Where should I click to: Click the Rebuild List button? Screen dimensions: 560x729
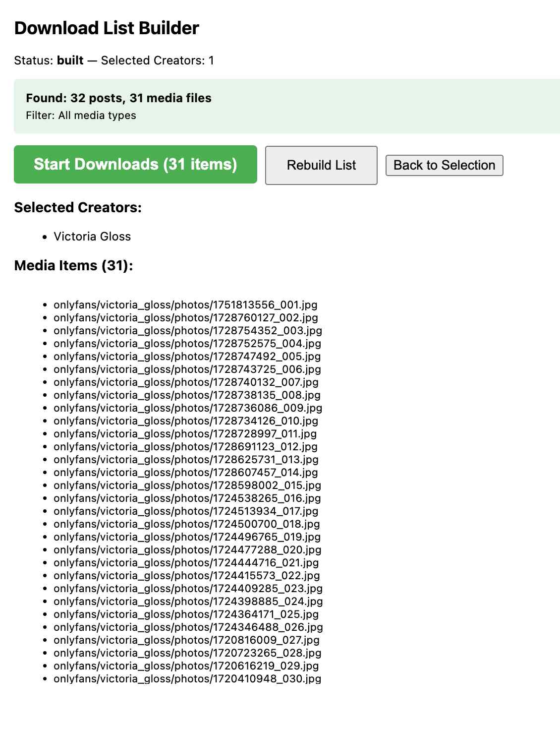pyautogui.click(x=321, y=165)
